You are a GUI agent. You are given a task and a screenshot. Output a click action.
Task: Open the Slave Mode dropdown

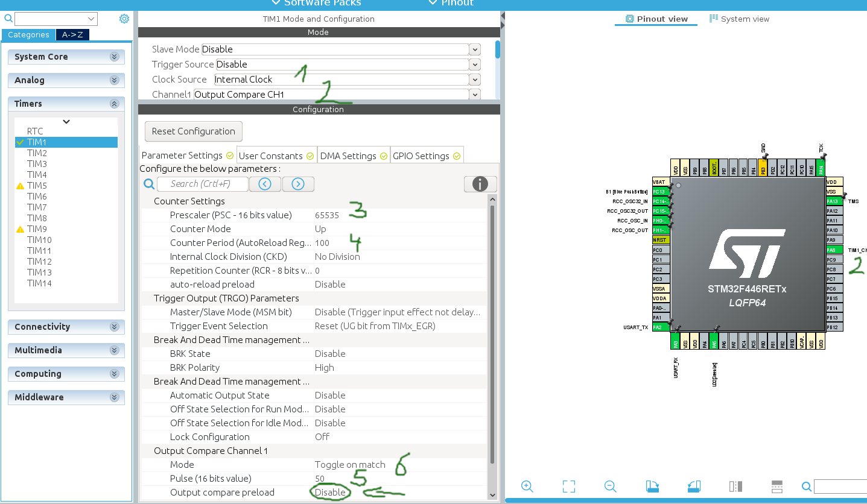tap(475, 49)
